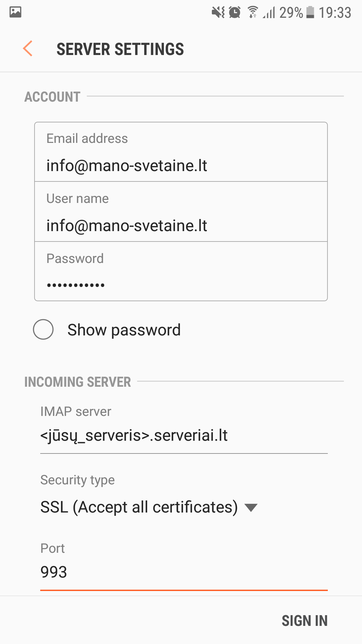Tap the muted sound status icon

click(x=218, y=13)
